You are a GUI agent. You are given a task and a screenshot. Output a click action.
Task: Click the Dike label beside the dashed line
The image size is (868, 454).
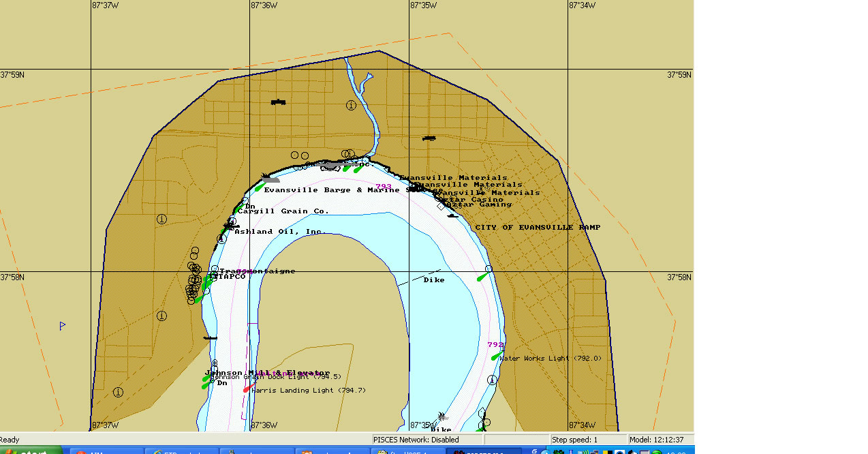(x=434, y=280)
